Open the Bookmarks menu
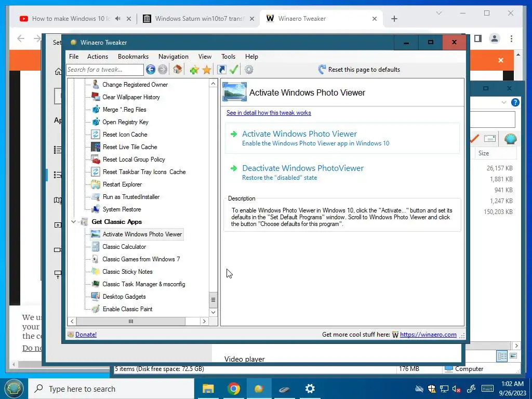The width and height of the screenshot is (532, 399). [134, 57]
